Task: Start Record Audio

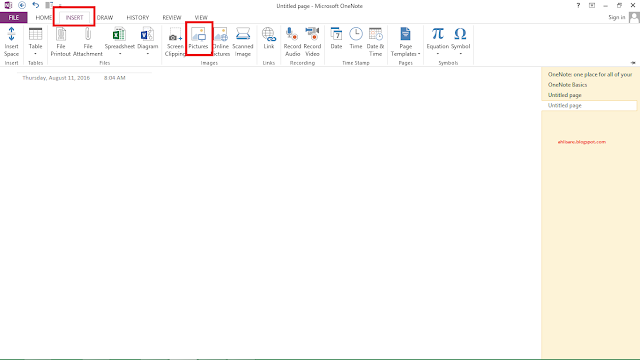Action: point(292,42)
